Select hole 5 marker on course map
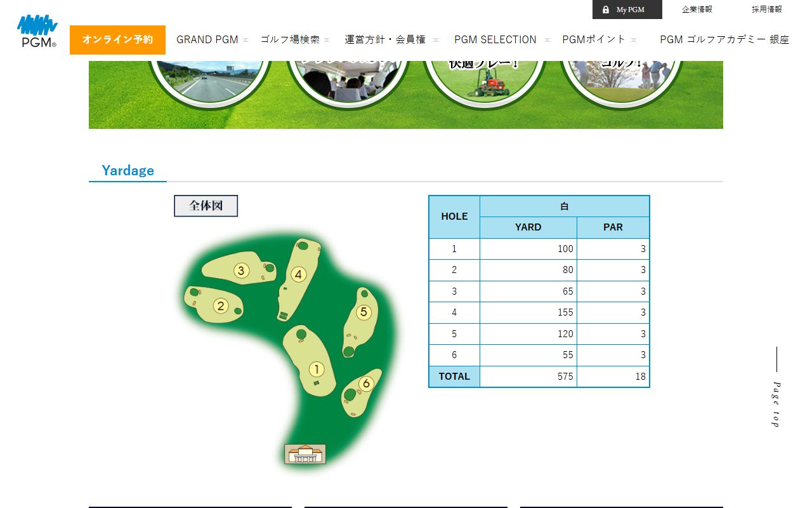The width and height of the screenshot is (812, 508). [363, 312]
